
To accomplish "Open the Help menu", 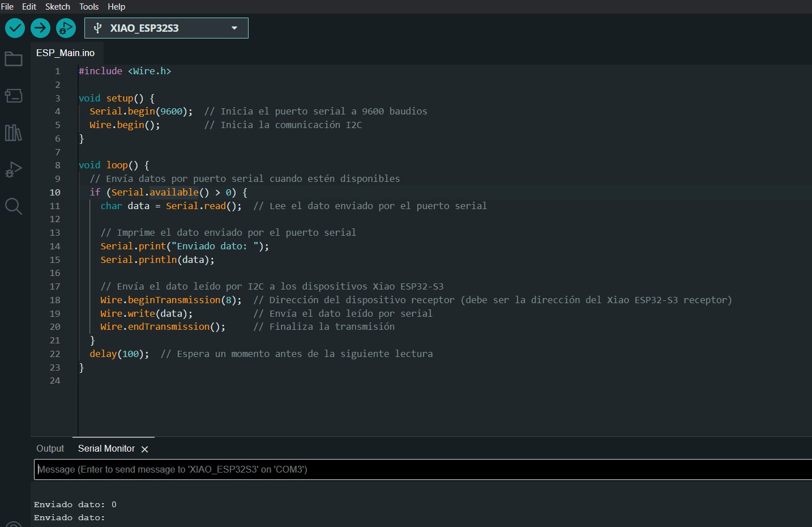I will coord(117,7).
